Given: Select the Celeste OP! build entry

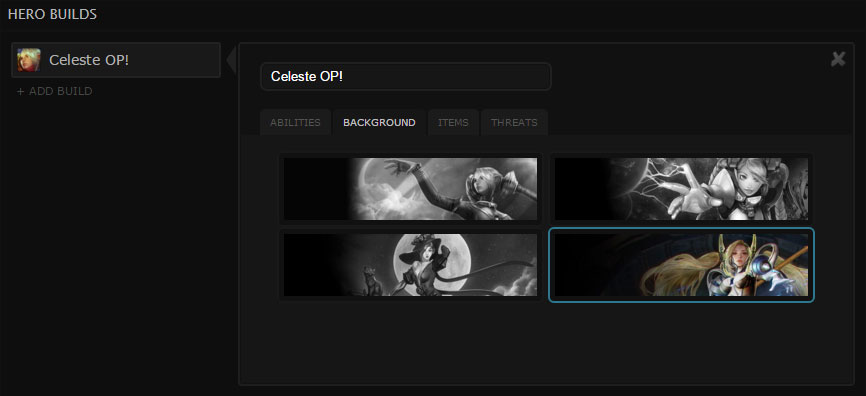Looking at the screenshot, I should [116, 60].
